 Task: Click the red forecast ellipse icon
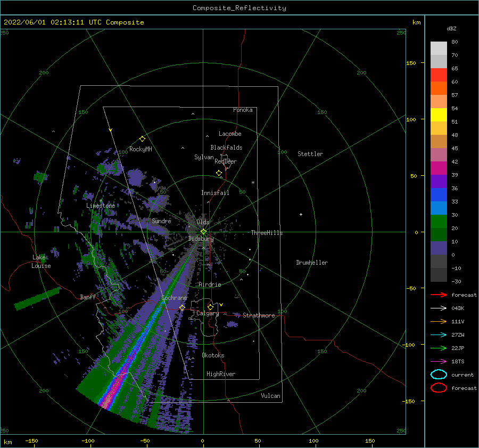pos(439,388)
